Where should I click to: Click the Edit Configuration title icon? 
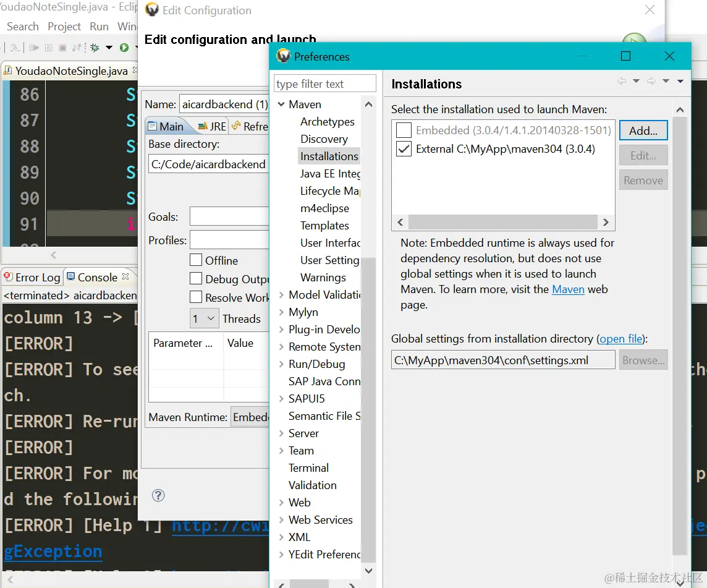(152, 9)
